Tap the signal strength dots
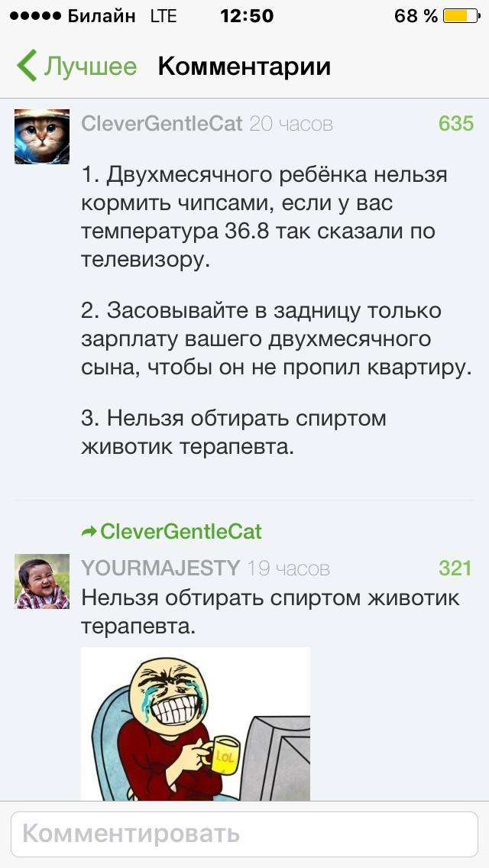Screen dimensions: 489x868 point(33,16)
